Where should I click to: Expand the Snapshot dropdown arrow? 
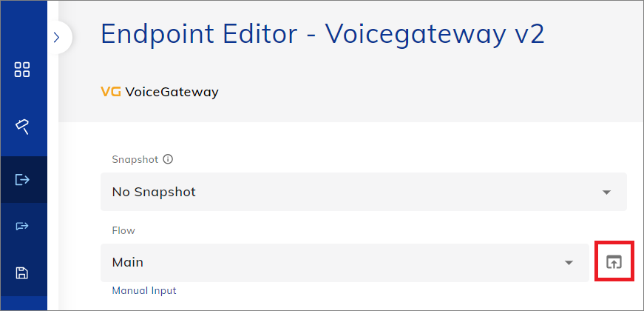tap(606, 193)
